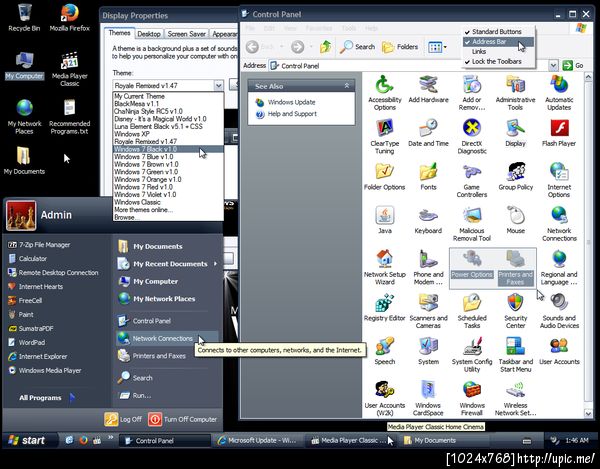Click Turn Off Computer button
This screenshot has width=600, height=469.
[182, 419]
